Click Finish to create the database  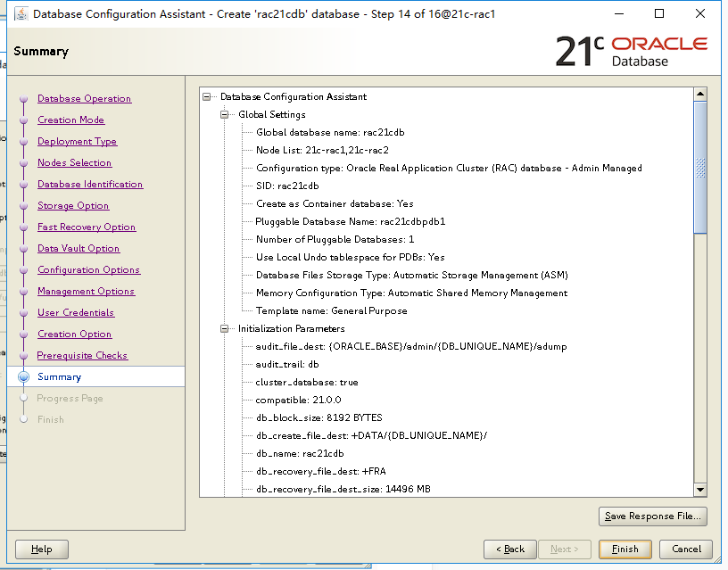pyautogui.click(x=625, y=549)
